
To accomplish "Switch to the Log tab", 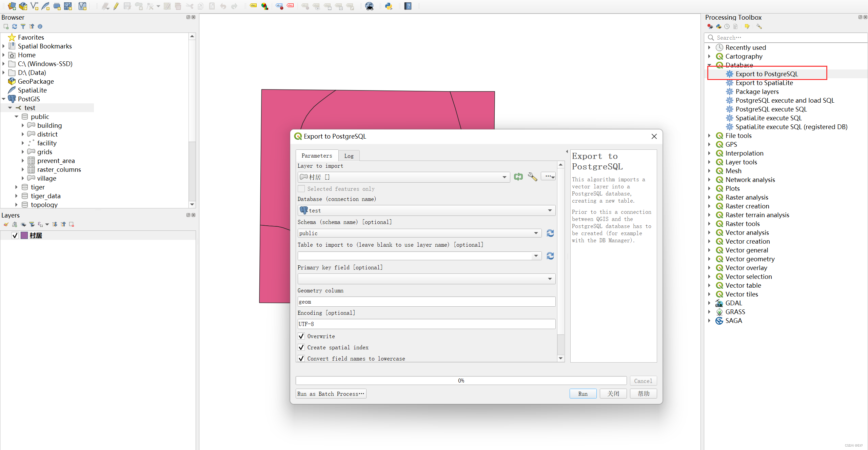I will [x=349, y=156].
